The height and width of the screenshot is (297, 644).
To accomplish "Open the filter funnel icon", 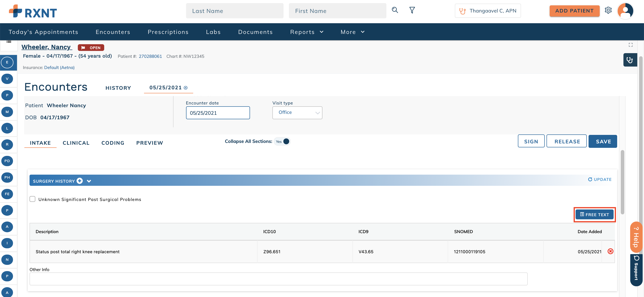I will pyautogui.click(x=412, y=10).
